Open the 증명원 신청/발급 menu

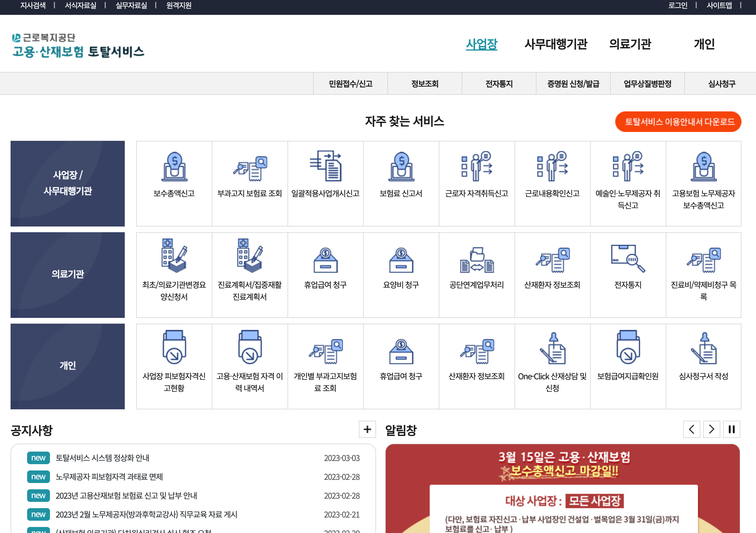tap(573, 84)
